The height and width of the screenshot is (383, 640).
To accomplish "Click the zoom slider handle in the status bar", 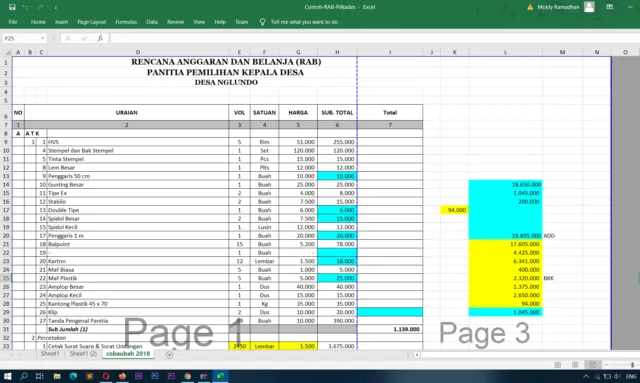I will click(632, 364).
